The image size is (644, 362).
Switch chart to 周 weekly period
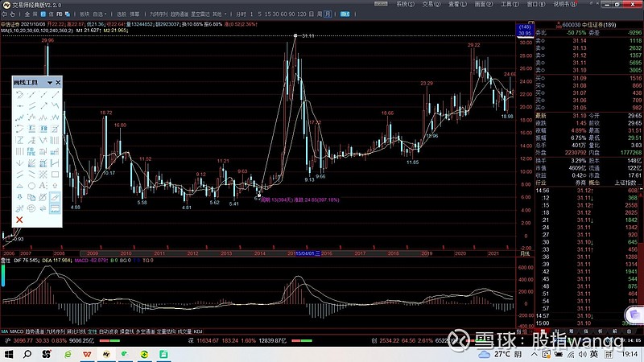320,14
